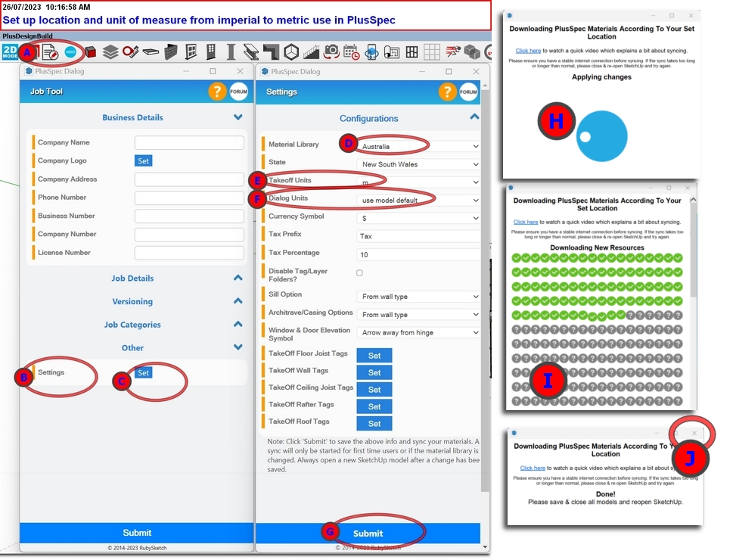Set TakeOff Roof Tags
This screenshot has width=736, height=560.
click(x=374, y=423)
